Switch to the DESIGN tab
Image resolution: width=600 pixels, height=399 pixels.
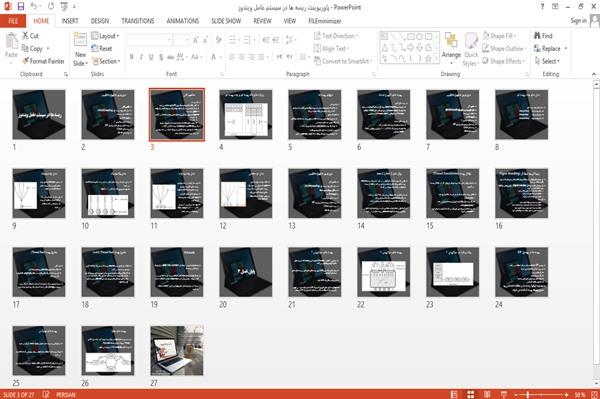pyautogui.click(x=100, y=21)
